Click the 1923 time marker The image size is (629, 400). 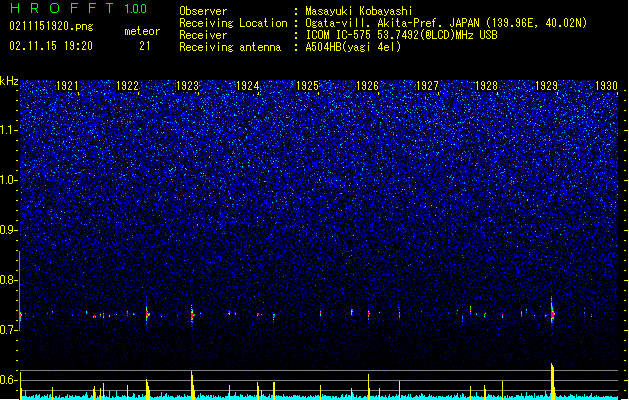187,86
